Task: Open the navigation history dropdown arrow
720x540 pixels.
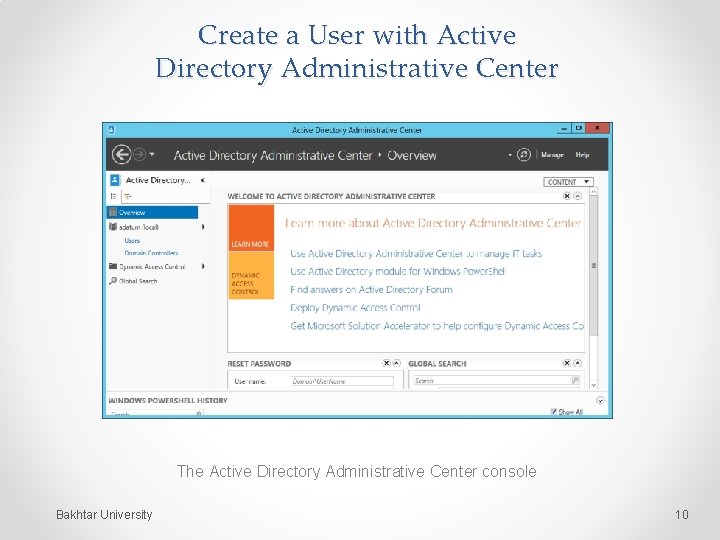Action: pyautogui.click(x=152, y=154)
